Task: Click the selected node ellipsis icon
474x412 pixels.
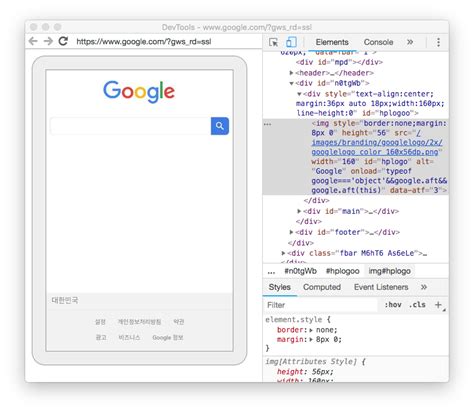Action: pos(267,124)
